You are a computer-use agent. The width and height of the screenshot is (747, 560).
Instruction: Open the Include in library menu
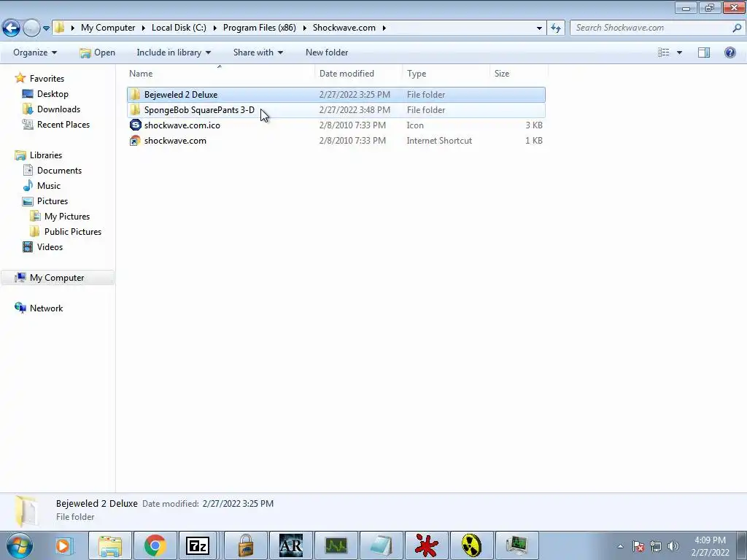174,52
